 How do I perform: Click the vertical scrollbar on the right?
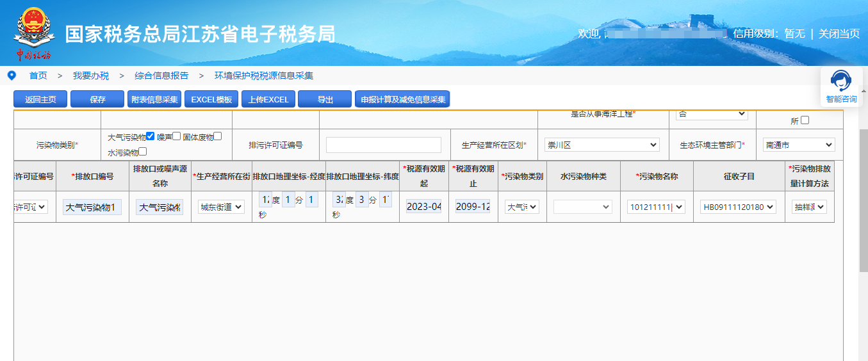[863, 205]
